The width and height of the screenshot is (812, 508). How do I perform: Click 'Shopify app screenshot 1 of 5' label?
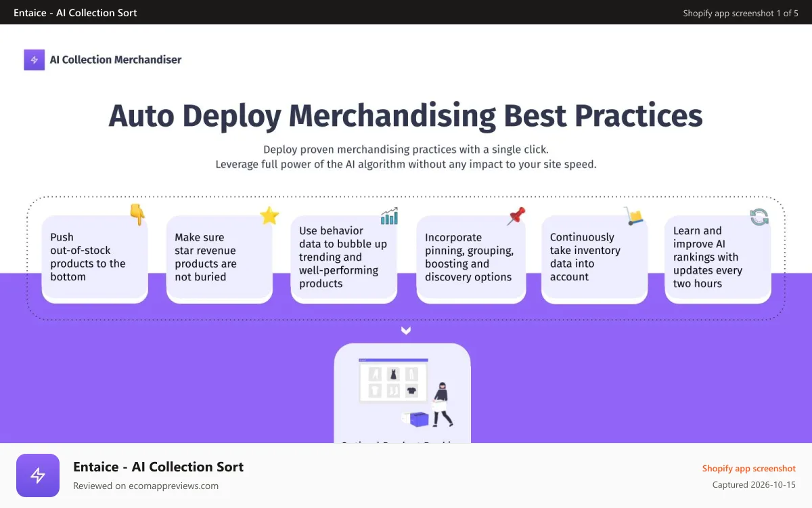[x=740, y=13]
